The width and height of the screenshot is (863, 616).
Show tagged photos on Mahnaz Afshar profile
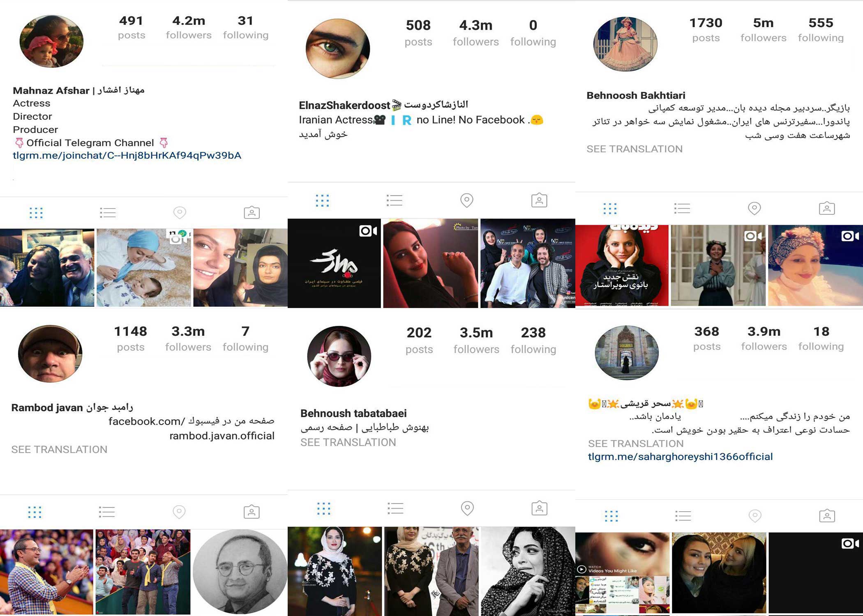pyautogui.click(x=252, y=212)
